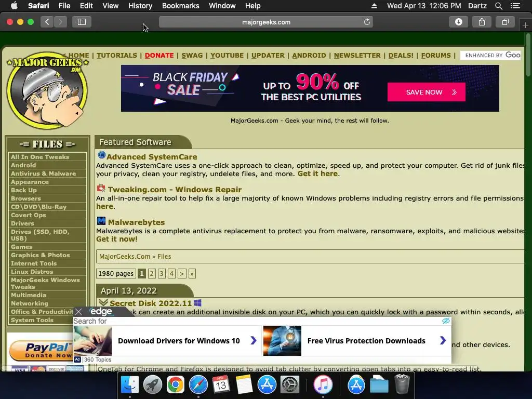The height and width of the screenshot is (399, 532).
Task: Open the TUTORIALS nav link
Action: (117, 55)
